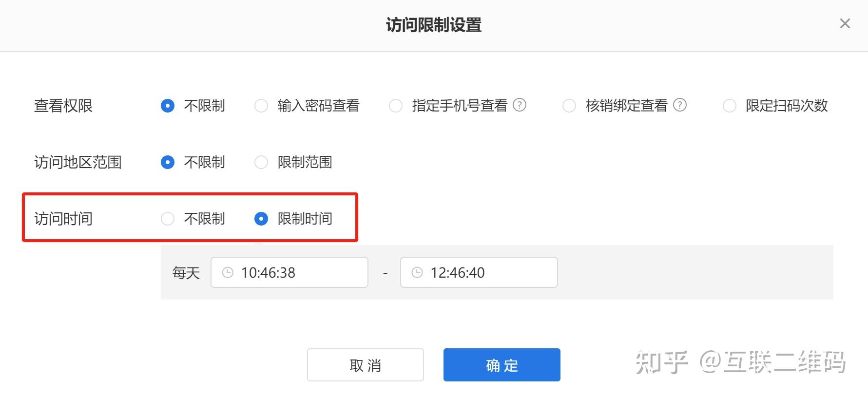Select 输入密码查看 radio option

(x=261, y=106)
